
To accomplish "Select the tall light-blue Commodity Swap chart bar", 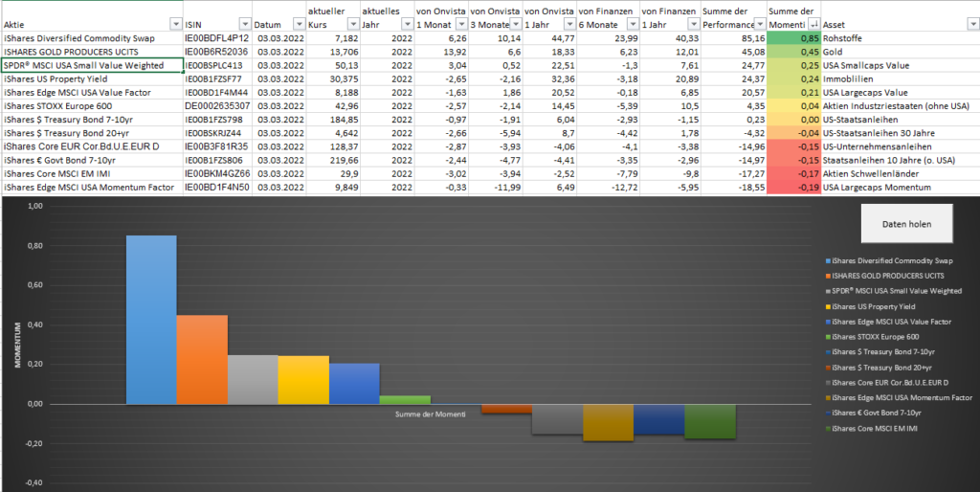I will click(x=151, y=320).
